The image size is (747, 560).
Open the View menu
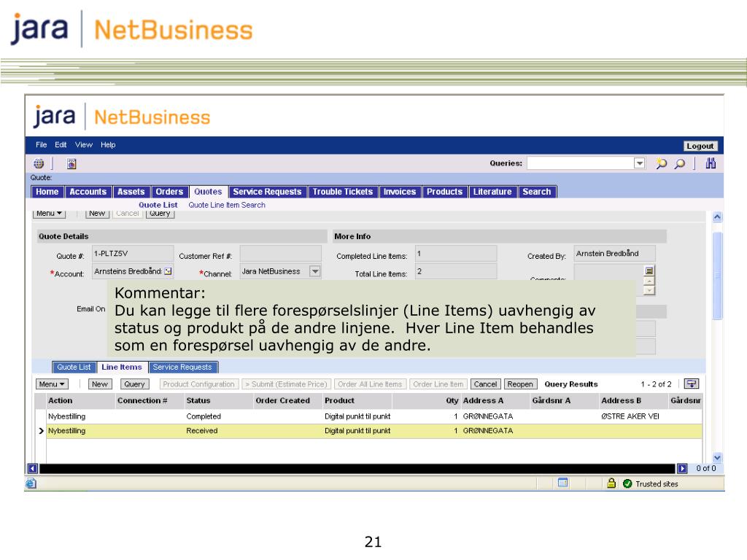(x=83, y=145)
